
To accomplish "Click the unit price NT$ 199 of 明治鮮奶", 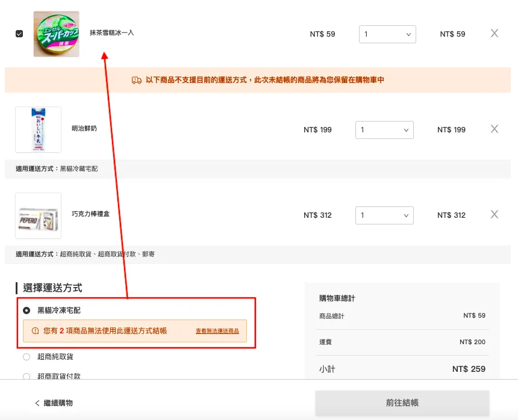I will point(317,130).
